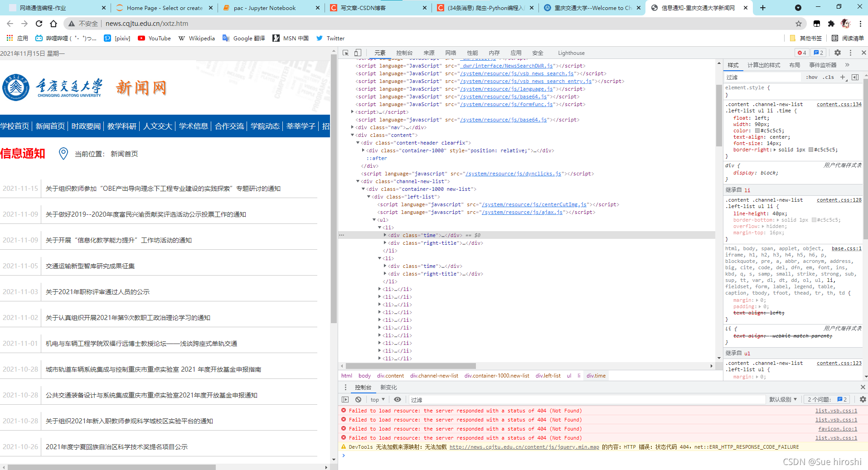Open a new browser tab
Screen dimensions: 868x470
pos(763,8)
